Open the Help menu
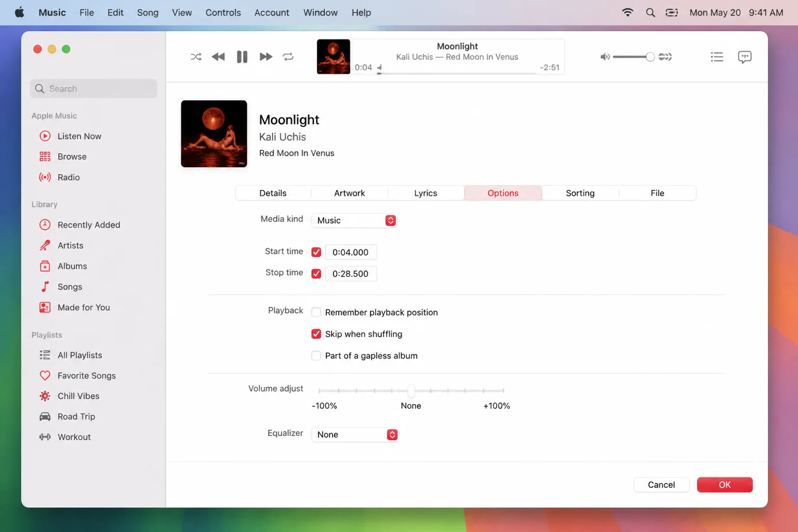798x532 pixels. [361, 12]
